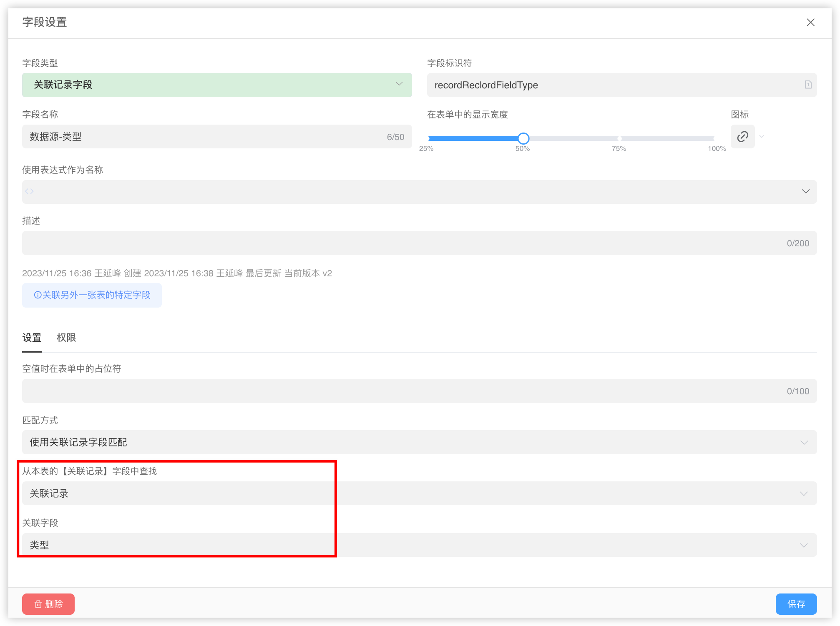Click the empty-value placeholder input field
This screenshot has width=840, height=626.
[x=400, y=391]
